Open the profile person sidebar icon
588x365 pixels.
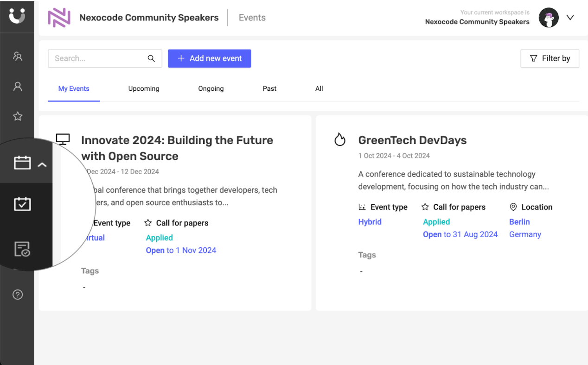tap(18, 87)
